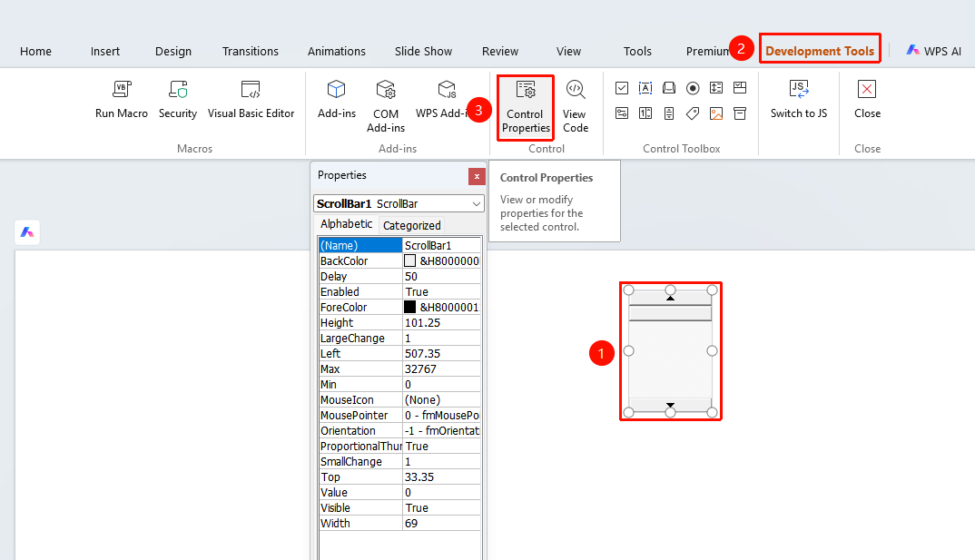The width and height of the screenshot is (975, 560).
Task: Select the (Name) property row
Action: (x=399, y=245)
